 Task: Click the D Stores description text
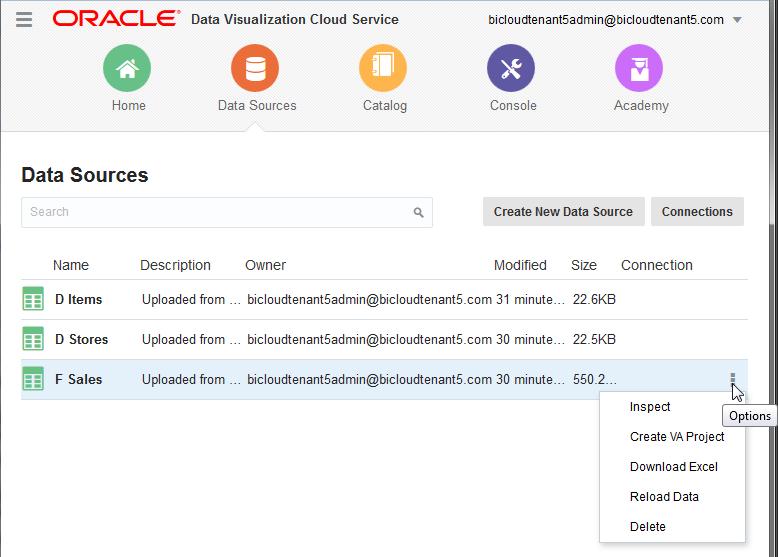tap(191, 339)
